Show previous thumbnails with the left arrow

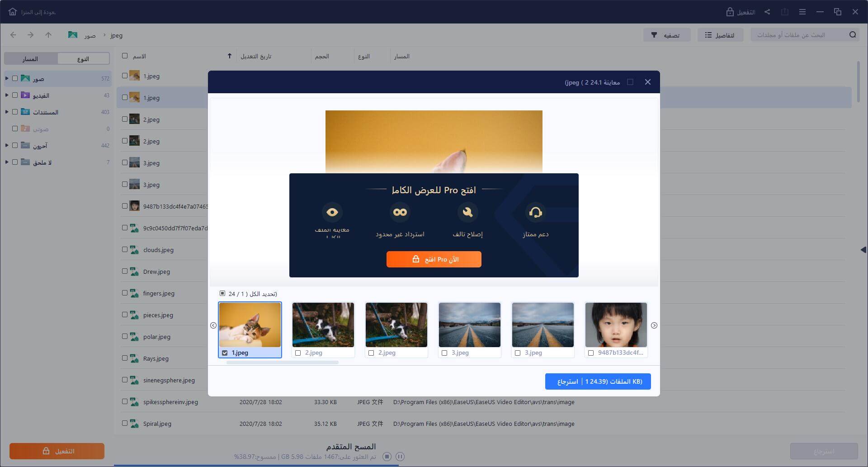(213, 325)
